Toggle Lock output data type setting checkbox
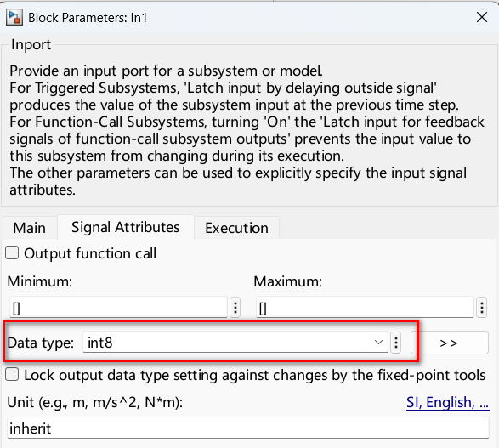Viewport: 499px width, 448px height. [12, 375]
